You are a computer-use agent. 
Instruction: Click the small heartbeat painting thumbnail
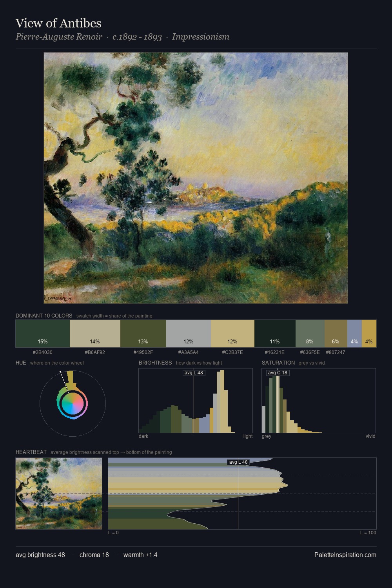click(x=59, y=494)
